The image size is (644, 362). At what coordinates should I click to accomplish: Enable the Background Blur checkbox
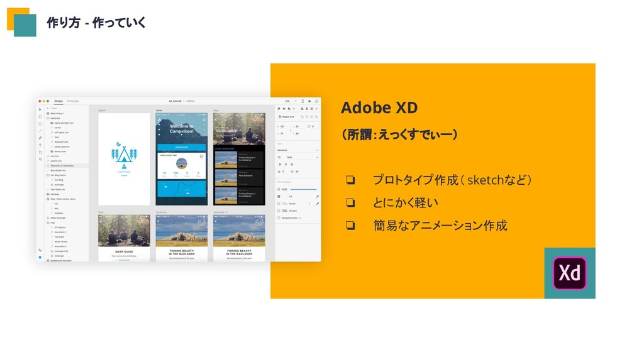[279, 218]
